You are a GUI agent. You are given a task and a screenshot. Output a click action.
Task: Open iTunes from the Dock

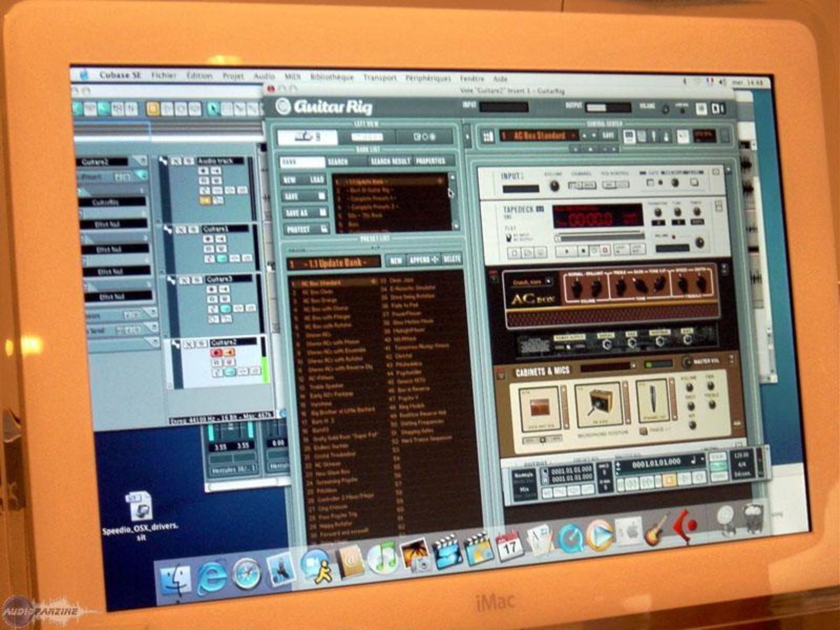tap(382, 558)
